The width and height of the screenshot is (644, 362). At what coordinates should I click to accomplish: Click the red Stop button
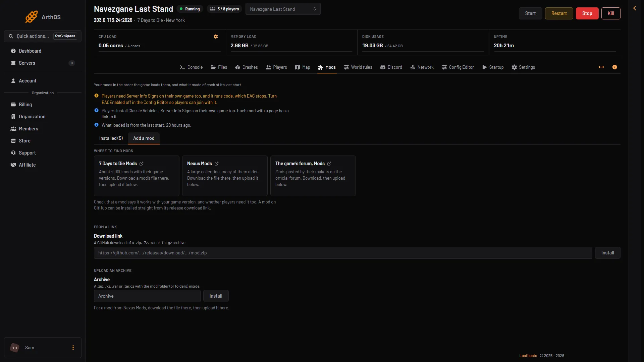(x=587, y=13)
